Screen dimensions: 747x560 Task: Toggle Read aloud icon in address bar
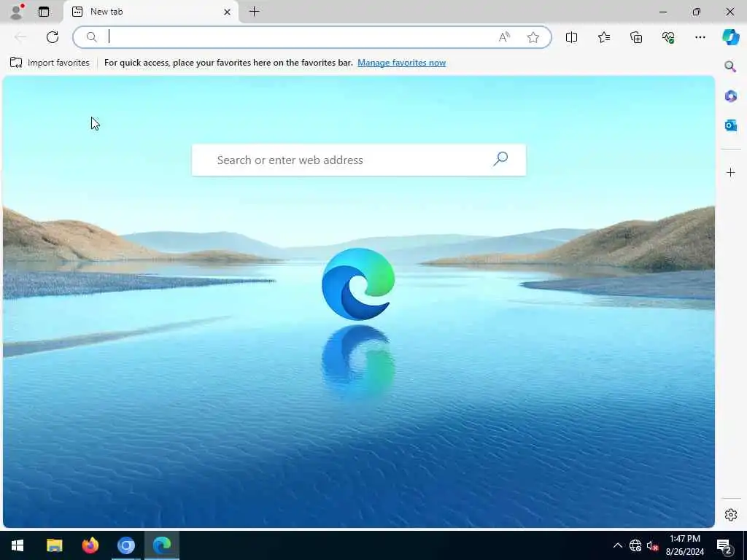(x=505, y=37)
